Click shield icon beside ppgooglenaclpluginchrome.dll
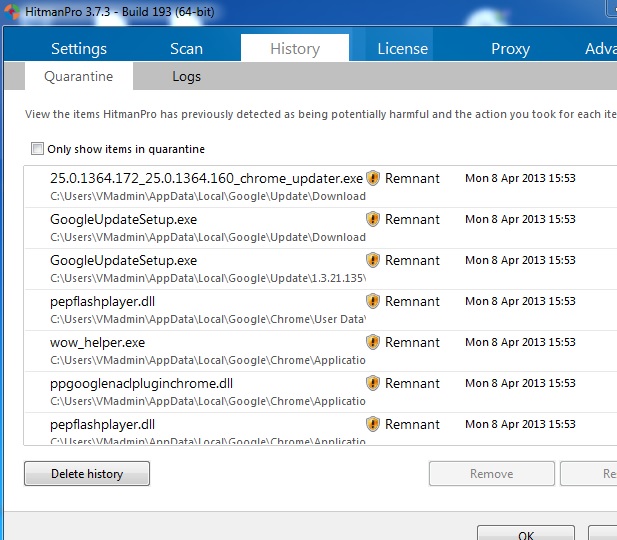This screenshot has width=617, height=540. [x=373, y=383]
